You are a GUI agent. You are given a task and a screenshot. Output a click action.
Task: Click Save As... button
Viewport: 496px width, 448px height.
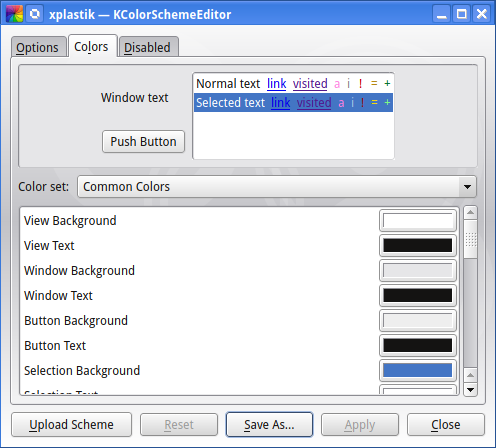269,425
